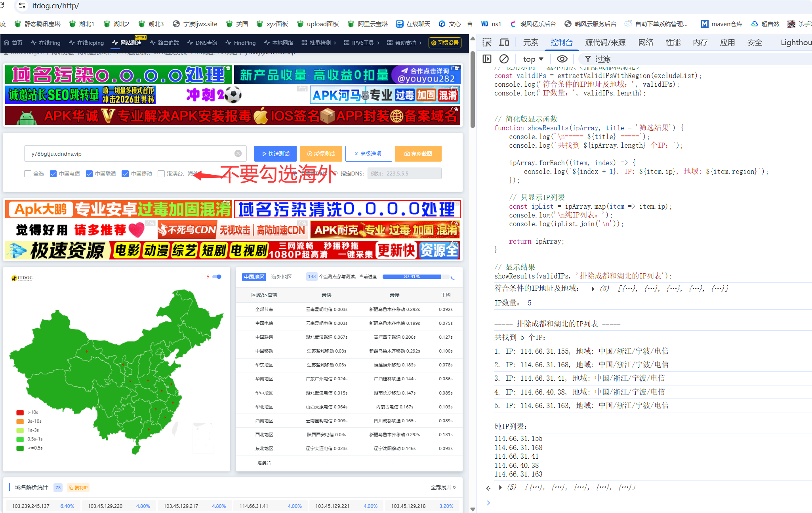Uncheck the 中国电信 checkbox
This screenshot has height=513, width=812.
click(x=53, y=174)
